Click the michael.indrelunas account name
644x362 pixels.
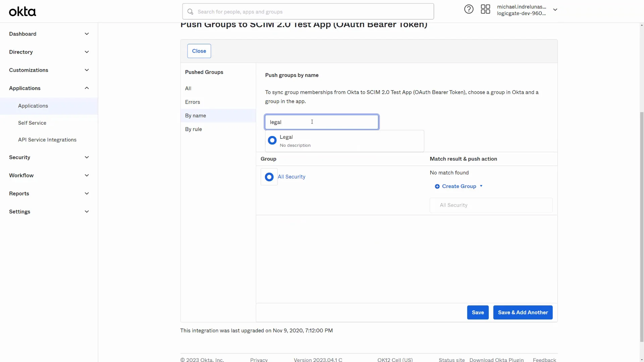coord(521,7)
